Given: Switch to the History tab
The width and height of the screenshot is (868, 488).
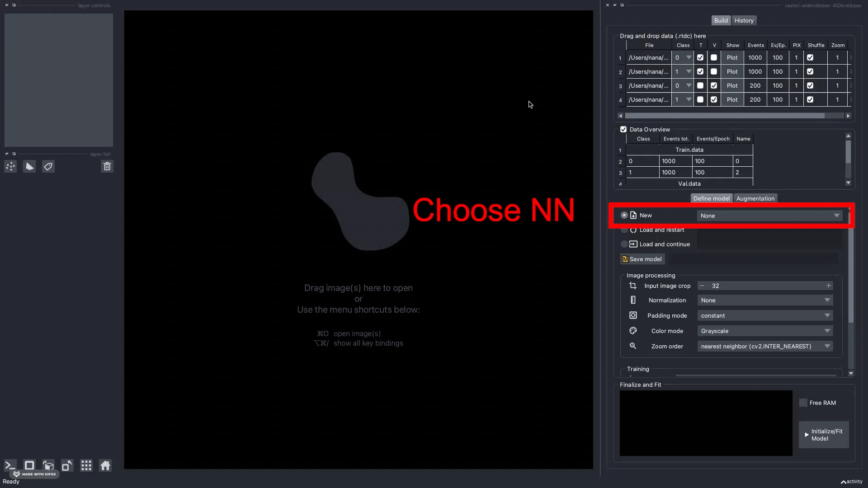Looking at the screenshot, I should click(744, 21).
